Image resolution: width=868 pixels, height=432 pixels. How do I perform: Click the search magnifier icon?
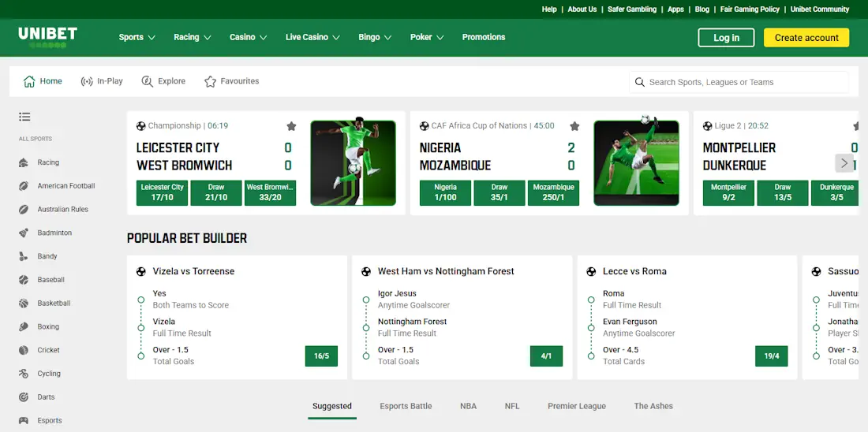[639, 82]
